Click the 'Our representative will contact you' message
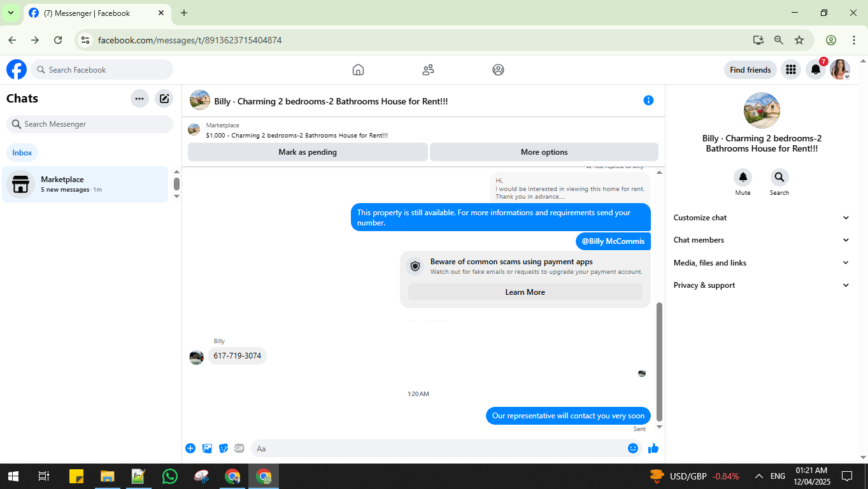The width and height of the screenshot is (868, 489). pyautogui.click(x=568, y=416)
